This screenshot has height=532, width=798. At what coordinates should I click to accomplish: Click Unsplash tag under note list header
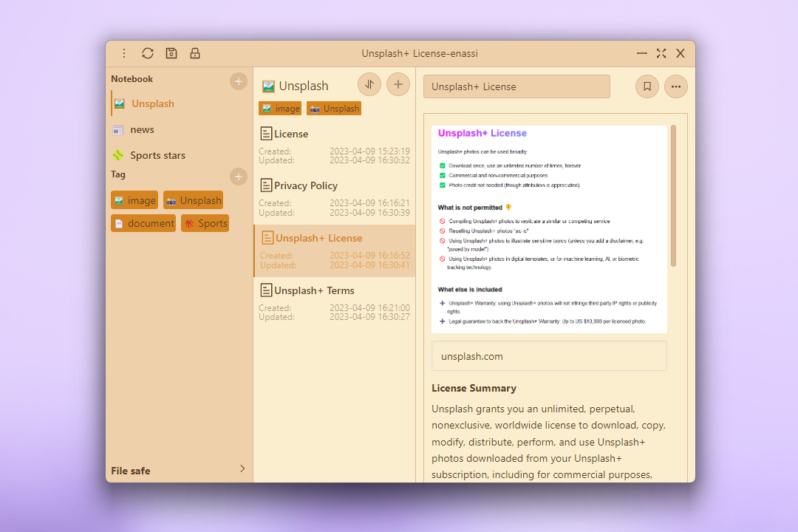(334, 109)
